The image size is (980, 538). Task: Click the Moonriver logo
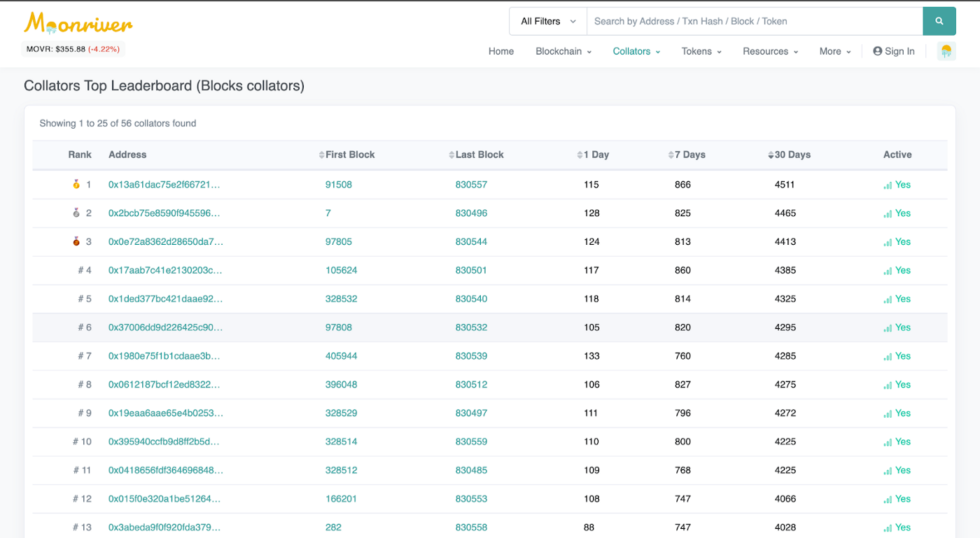coord(78,23)
